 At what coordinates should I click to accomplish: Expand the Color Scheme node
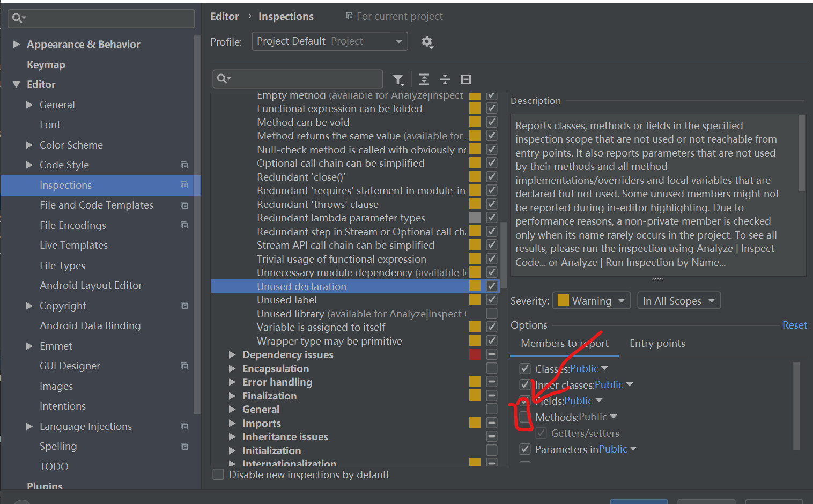pos(29,145)
